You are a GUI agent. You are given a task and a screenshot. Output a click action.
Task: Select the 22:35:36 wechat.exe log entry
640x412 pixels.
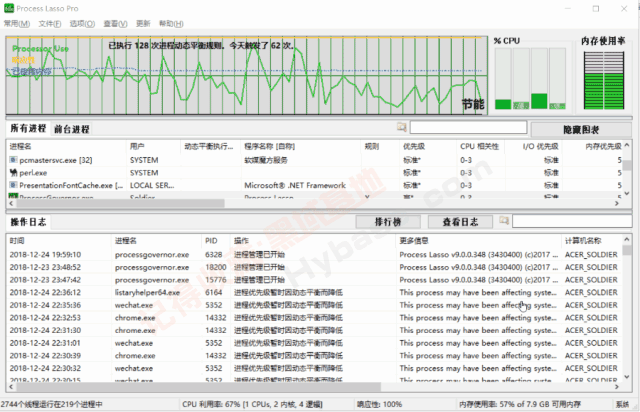tap(314, 305)
